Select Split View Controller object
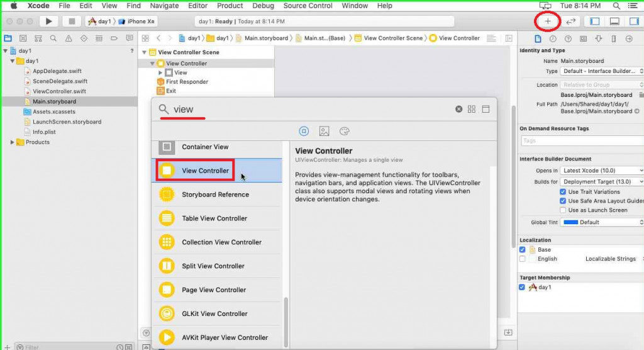 point(217,266)
